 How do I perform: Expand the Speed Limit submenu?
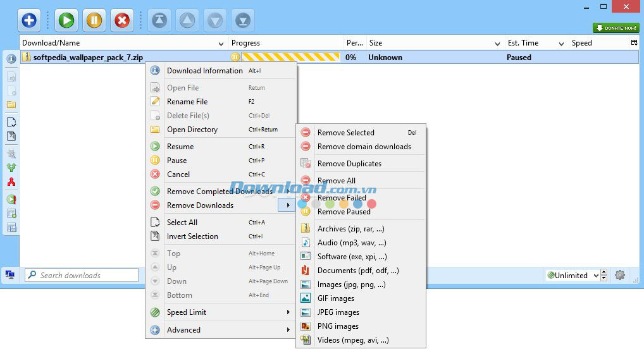[222, 312]
